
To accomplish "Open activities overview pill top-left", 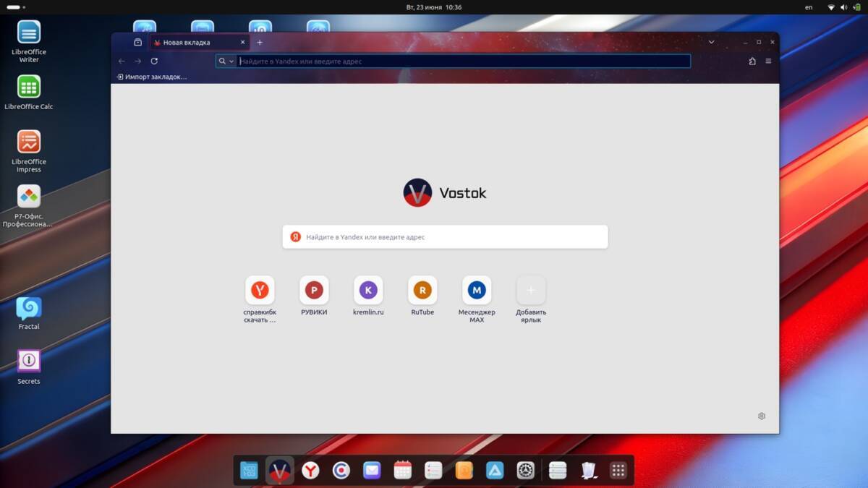I will pos(16,7).
